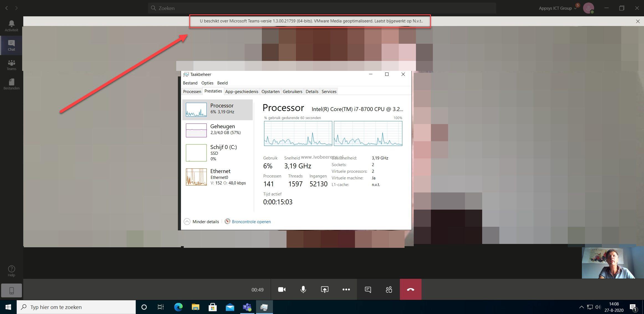Open the Activiteit feed in Teams sidebar
The image size is (644, 314).
11,26
